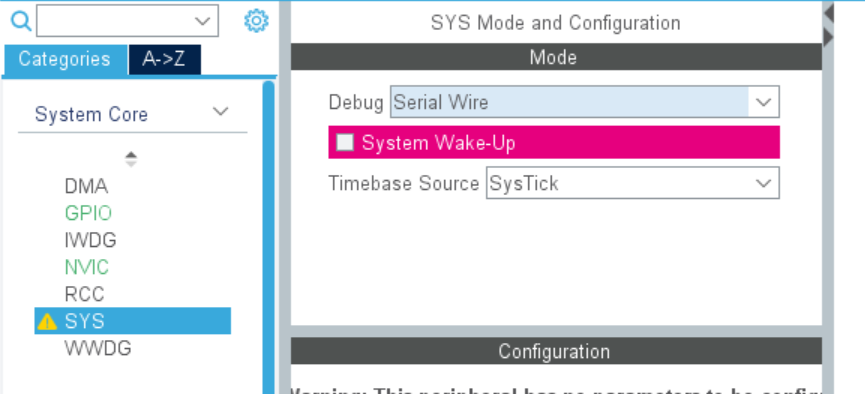Click the yellow warning icon beside SYS
The height and width of the screenshot is (394, 865).
click(x=47, y=321)
